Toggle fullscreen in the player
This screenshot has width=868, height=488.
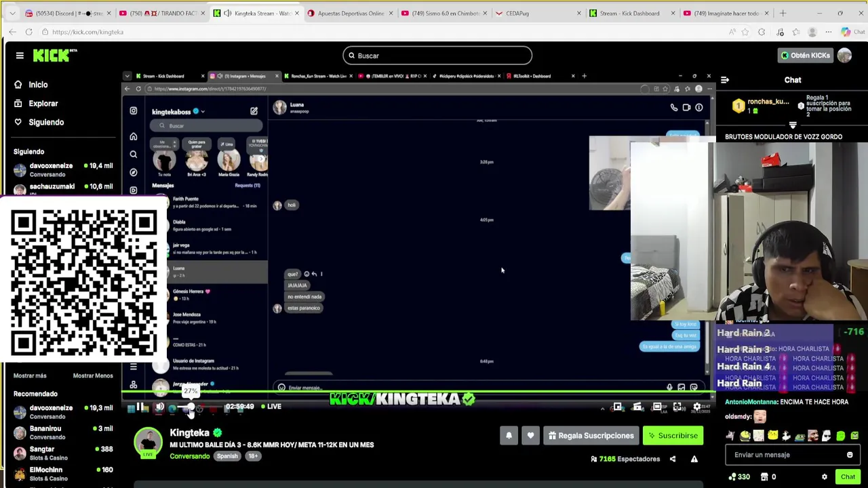(x=677, y=407)
